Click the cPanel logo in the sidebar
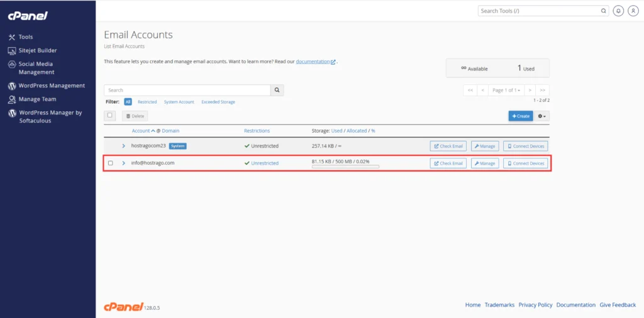Viewport: 644px width, 318px height. pos(28,16)
